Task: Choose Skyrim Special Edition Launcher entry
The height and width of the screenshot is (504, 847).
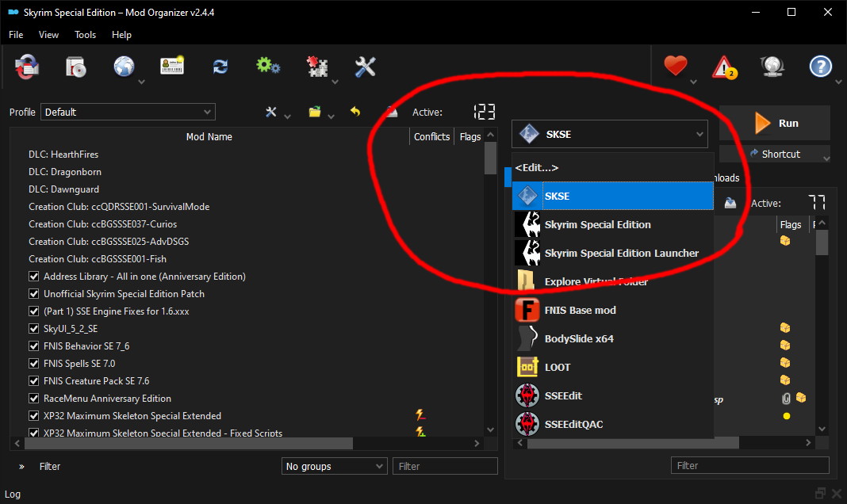Action: point(612,253)
